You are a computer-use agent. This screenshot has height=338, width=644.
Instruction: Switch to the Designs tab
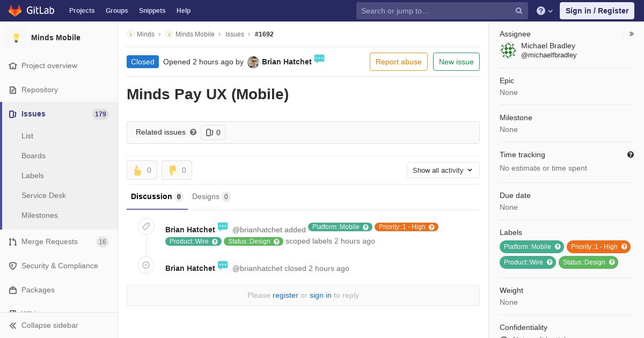coord(211,196)
